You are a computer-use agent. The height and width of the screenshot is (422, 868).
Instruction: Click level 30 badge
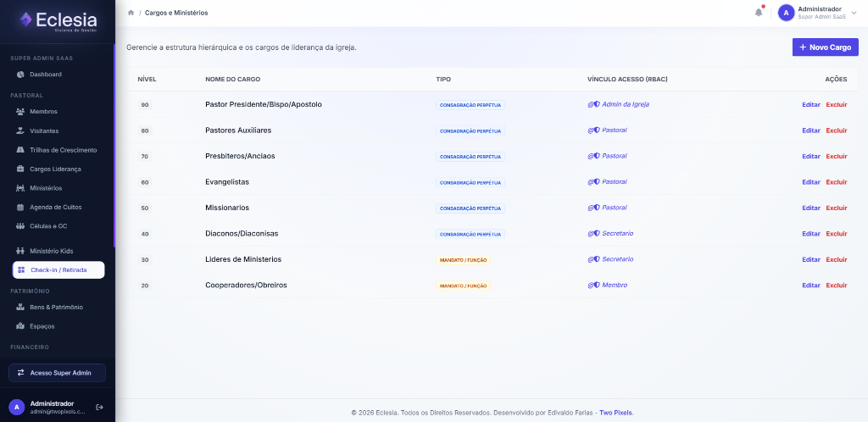(145, 260)
